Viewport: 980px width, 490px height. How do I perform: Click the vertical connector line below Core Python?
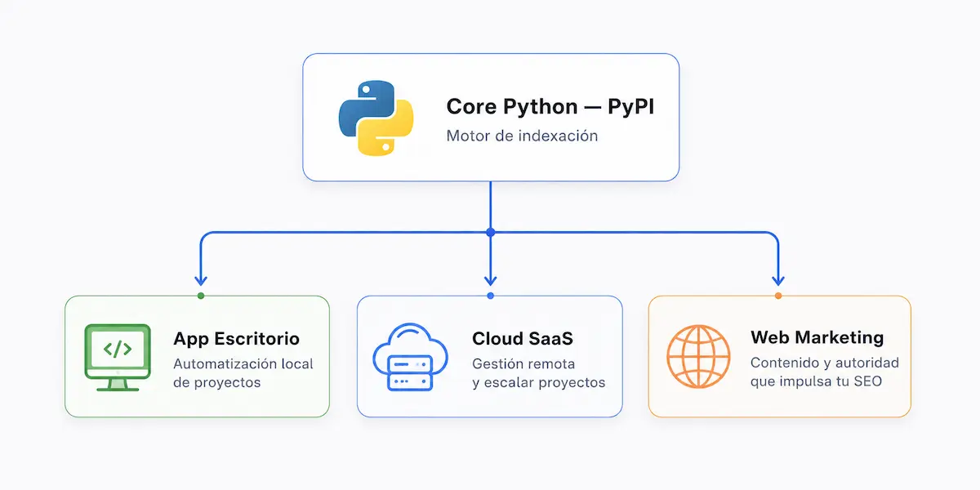[x=490, y=204]
